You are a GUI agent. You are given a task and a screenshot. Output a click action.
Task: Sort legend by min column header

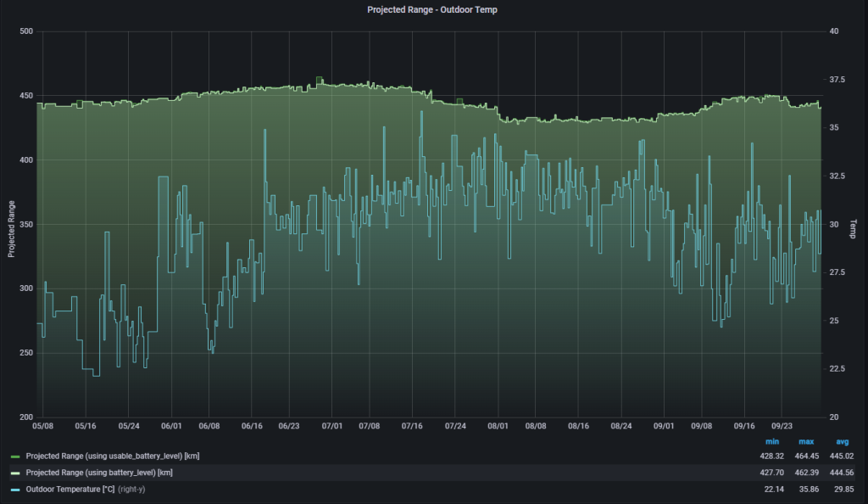pyautogui.click(x=771, y=441)
